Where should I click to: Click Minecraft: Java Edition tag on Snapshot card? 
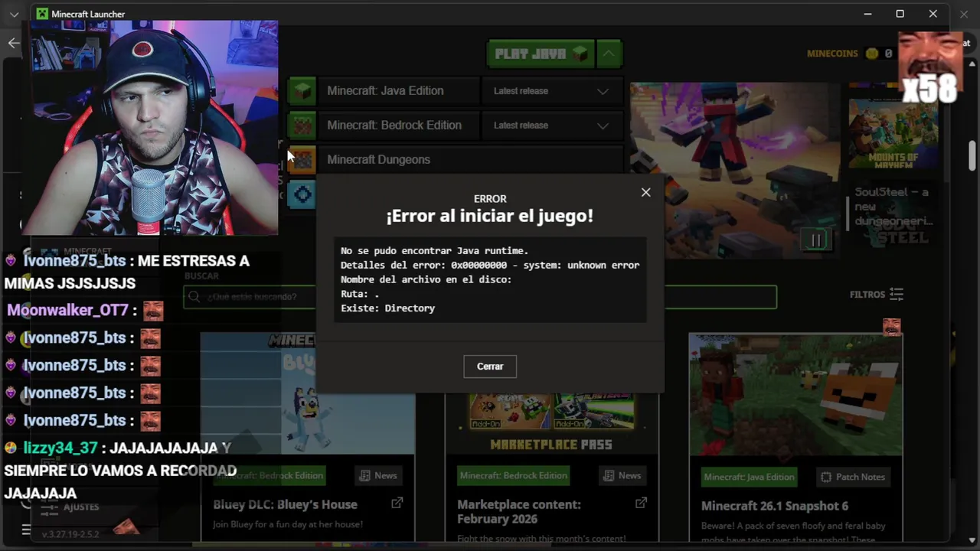point(749,477)
